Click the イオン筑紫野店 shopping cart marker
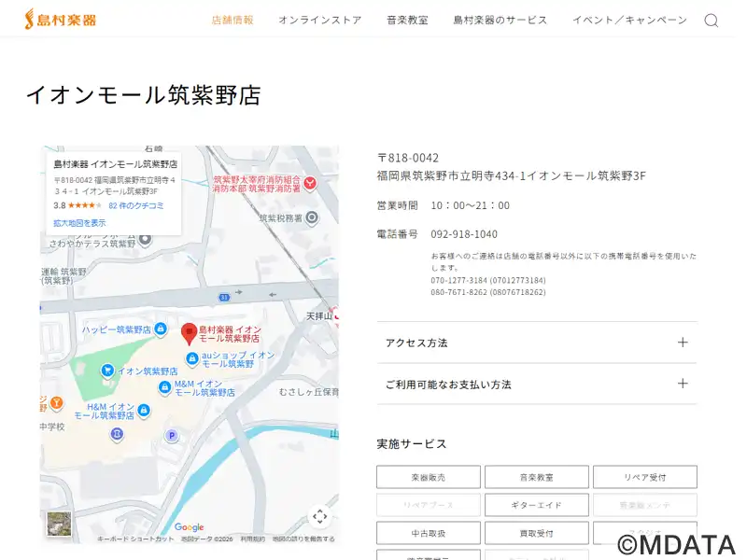 [x=108, y=371]
